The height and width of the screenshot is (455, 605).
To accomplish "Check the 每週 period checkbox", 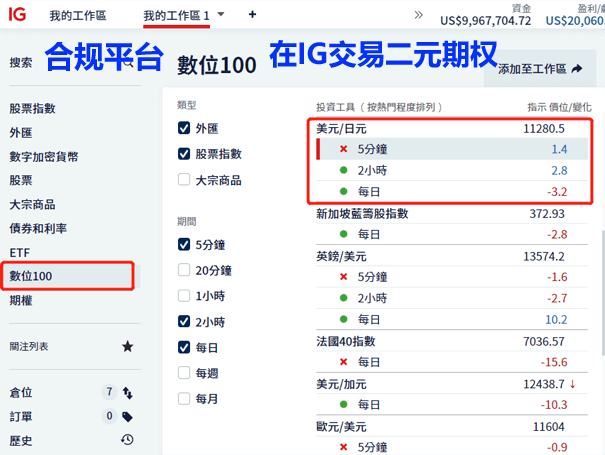I will coord(184,373).
